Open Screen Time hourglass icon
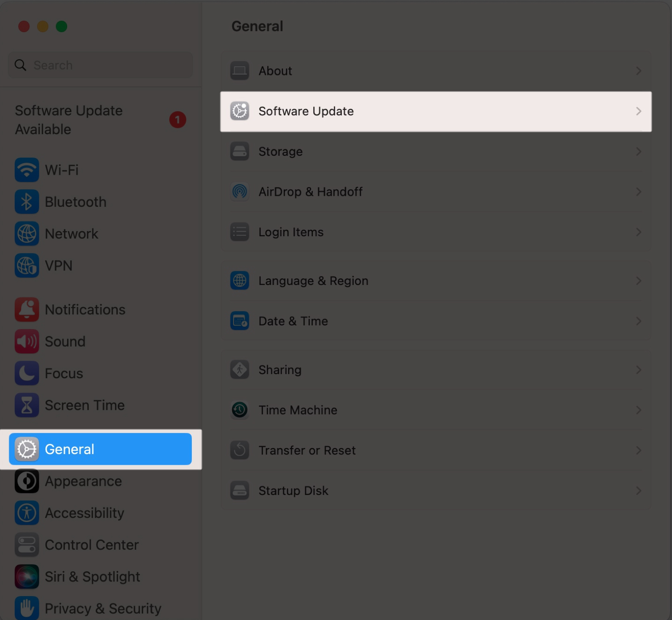This screenshot has height=620, width=672. click(27, 405)
